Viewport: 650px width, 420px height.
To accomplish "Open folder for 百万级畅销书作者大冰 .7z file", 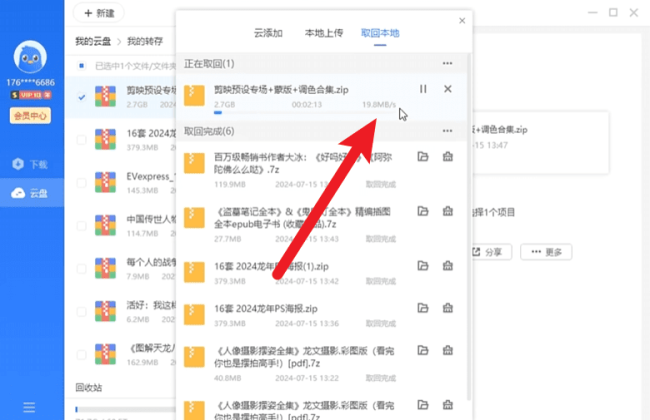I will pyautogui.click(x=423, y=157).
